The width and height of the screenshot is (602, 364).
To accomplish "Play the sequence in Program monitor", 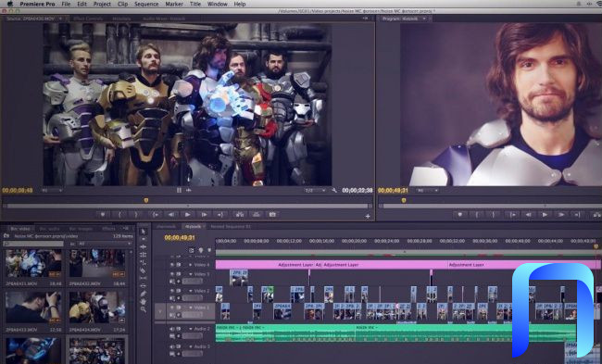I will click(x=545, y=215).
